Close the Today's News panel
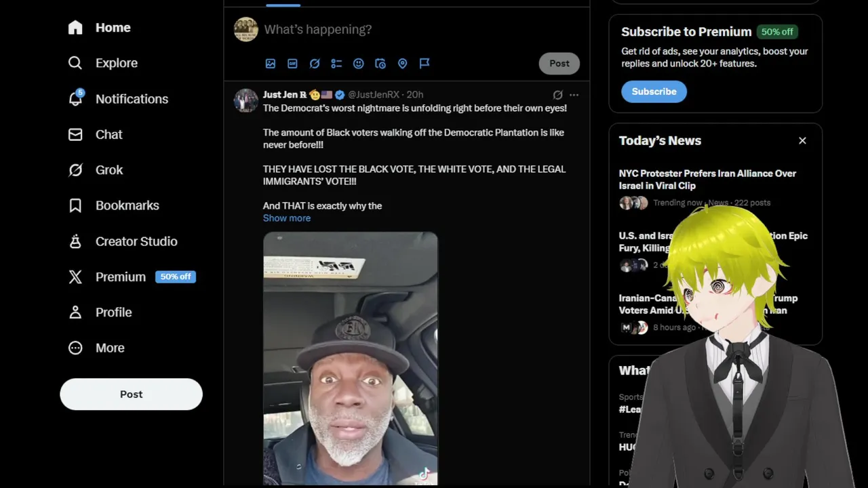The image size is (868, 488). pyautogui.click(x=802, y=141)
